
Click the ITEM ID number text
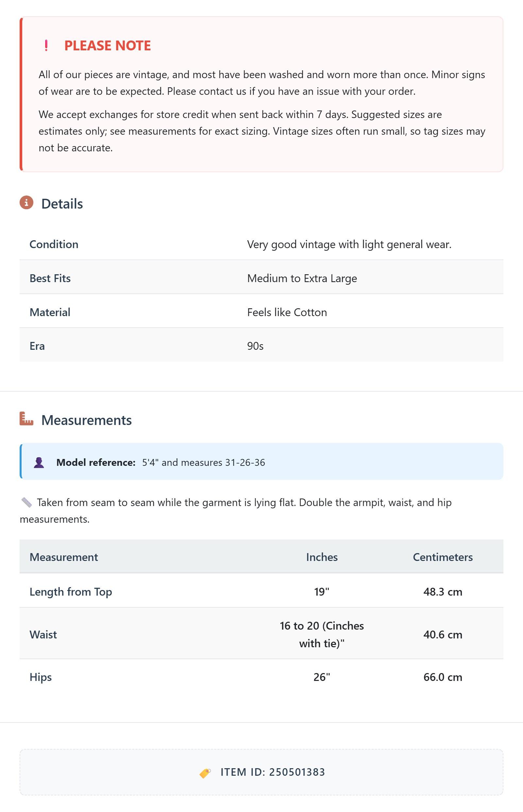(297, 772)
